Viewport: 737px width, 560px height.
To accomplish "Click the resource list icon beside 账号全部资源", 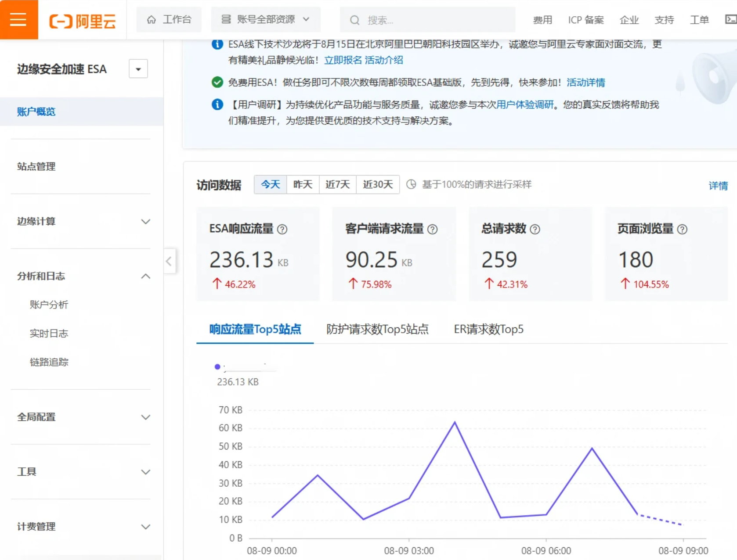I will click(226, 19).
